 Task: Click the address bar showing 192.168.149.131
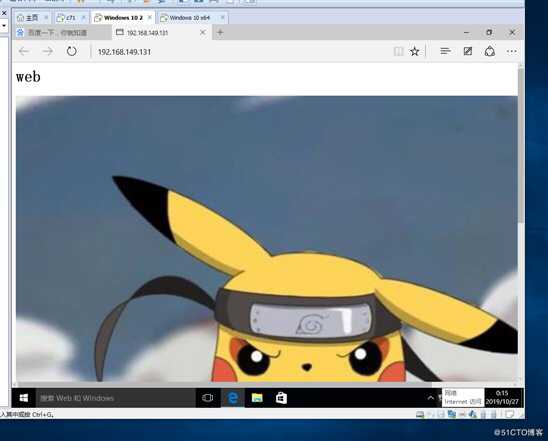[x=241, y=52]
